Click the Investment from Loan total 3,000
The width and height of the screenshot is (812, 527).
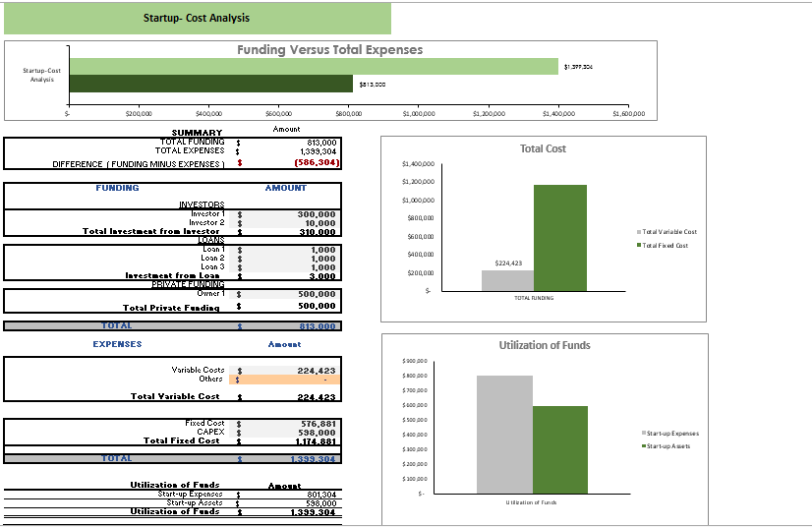(322, 276)
